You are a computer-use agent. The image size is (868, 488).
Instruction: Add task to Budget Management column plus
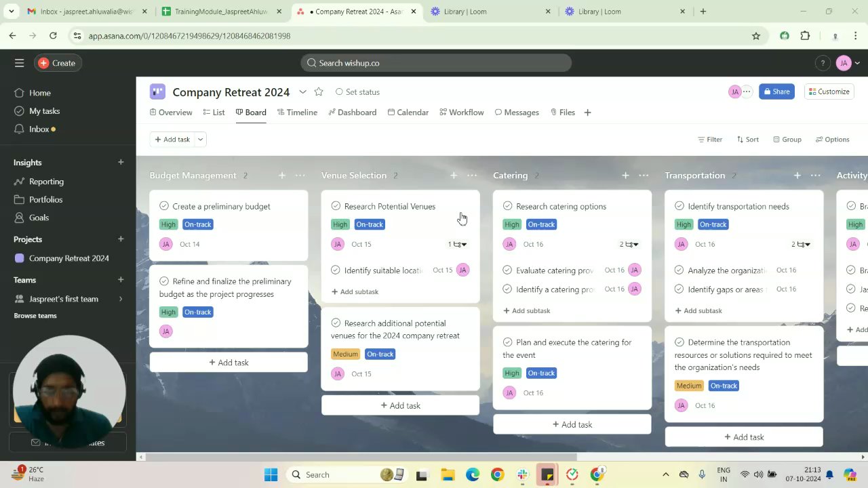[282, 176]
